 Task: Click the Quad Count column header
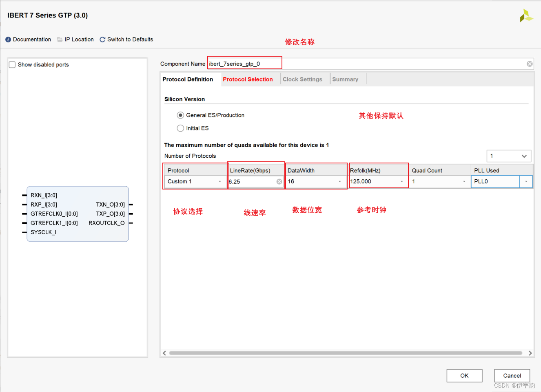point(440,170)
